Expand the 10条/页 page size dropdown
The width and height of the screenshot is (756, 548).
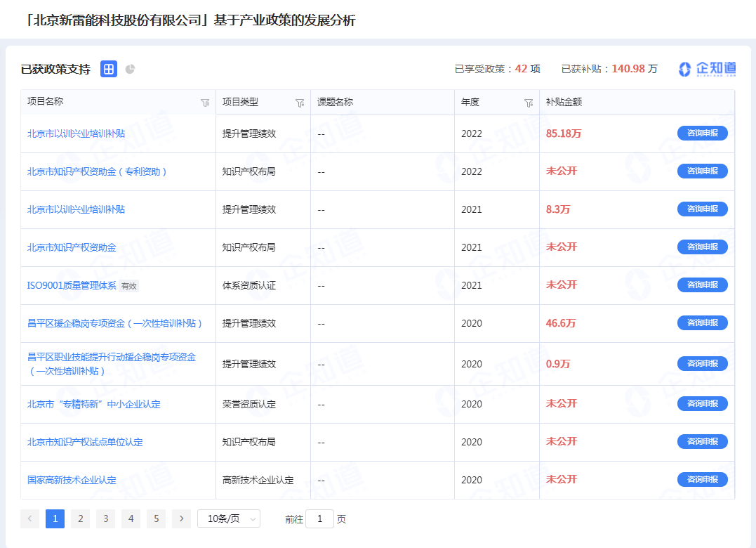[229, 518]
